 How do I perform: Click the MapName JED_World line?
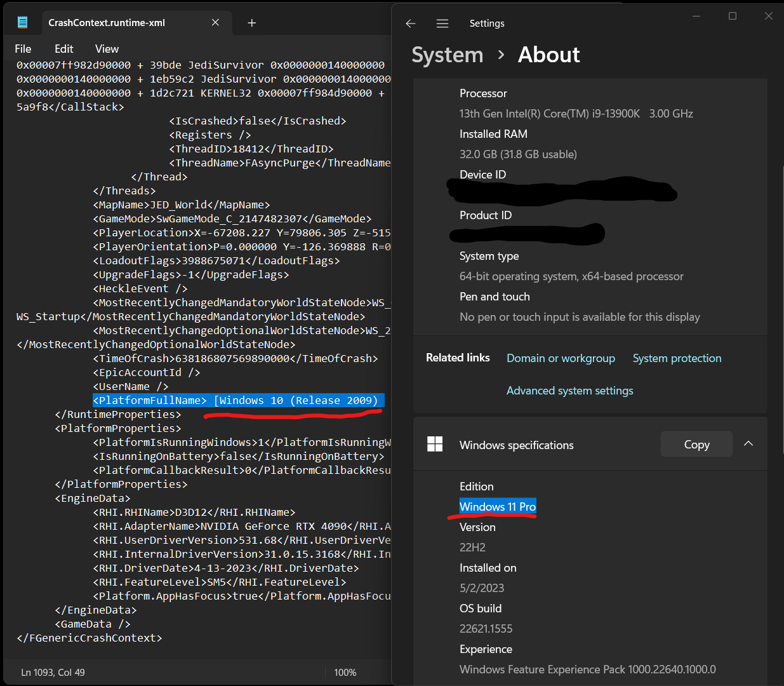pyautogui.click(x=182, y=205)
